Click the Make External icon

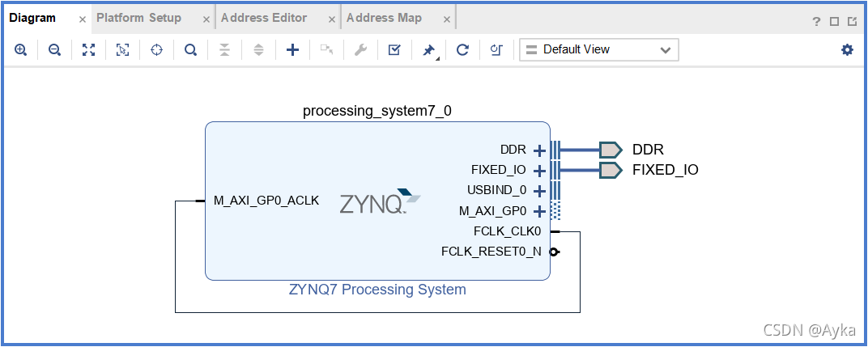pos(326,50)
